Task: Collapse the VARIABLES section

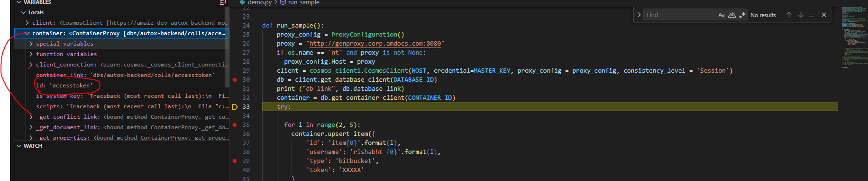Action: pos(19,2)
